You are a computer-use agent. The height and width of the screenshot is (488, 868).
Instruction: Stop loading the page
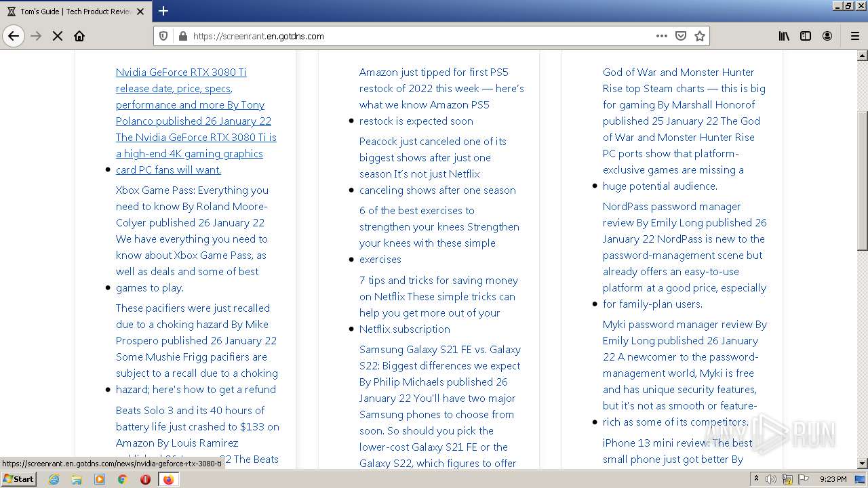coord(58,36)
